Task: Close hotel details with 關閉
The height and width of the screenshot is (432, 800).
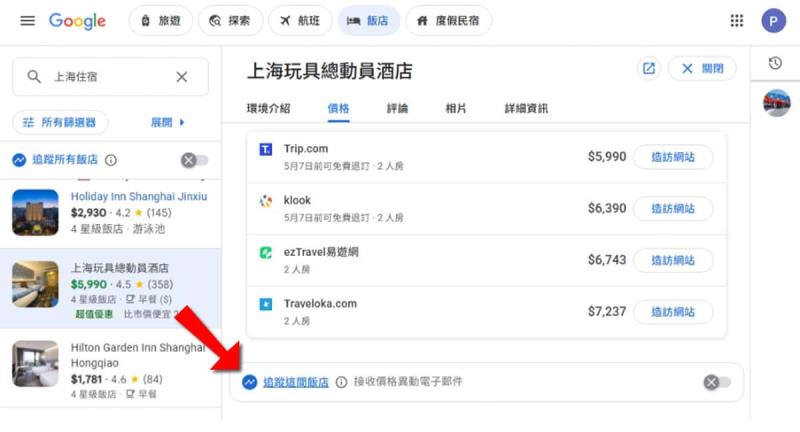Action: click(702, 68)
